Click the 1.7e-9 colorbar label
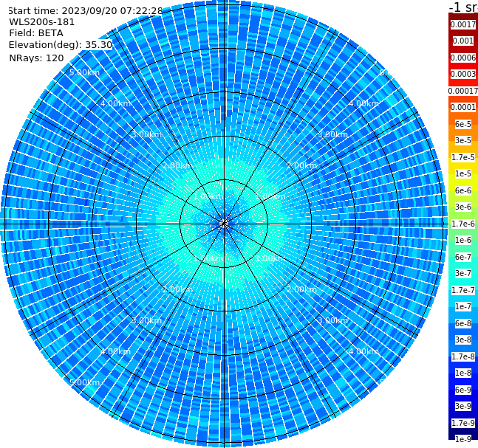The height and width of the screenshot is (448, 478). coord(463,423)
